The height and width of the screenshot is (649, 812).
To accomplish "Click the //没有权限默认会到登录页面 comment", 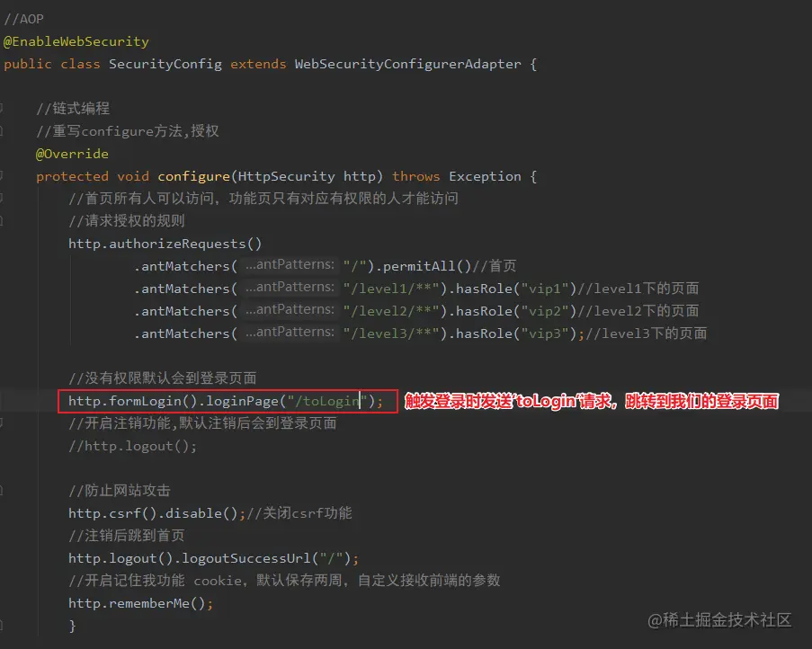I will (x=163, y=378).
